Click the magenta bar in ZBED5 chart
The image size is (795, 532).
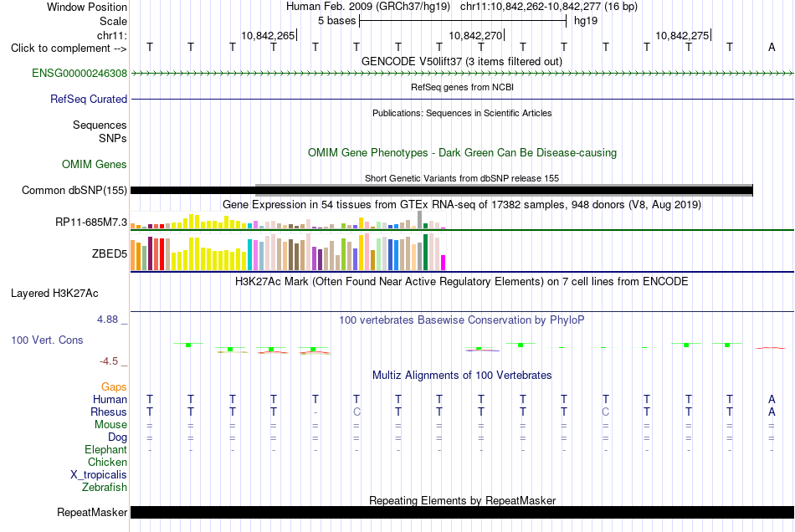click(x=443, y=263)
